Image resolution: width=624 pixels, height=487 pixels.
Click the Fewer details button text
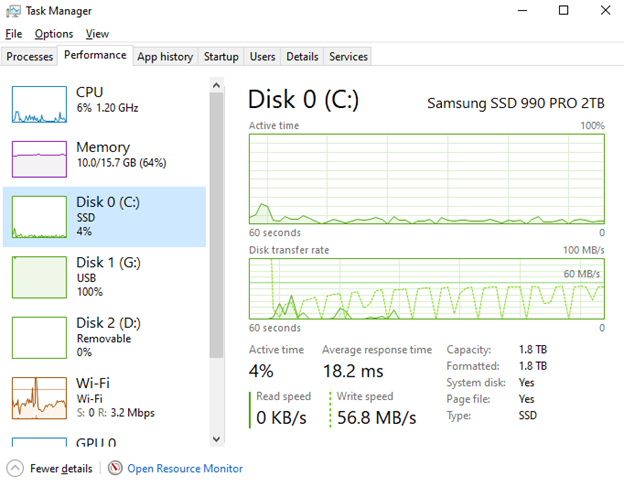[x=61, y=468]
